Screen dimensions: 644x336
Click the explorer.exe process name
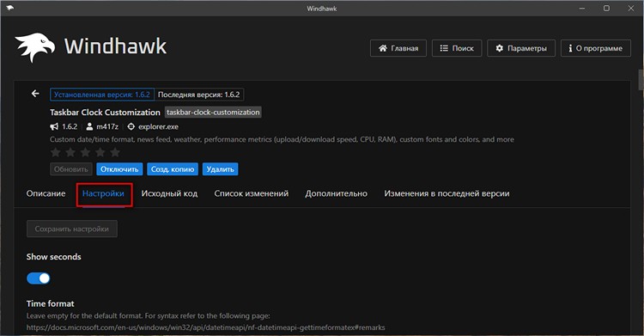[x=158, y=126]
